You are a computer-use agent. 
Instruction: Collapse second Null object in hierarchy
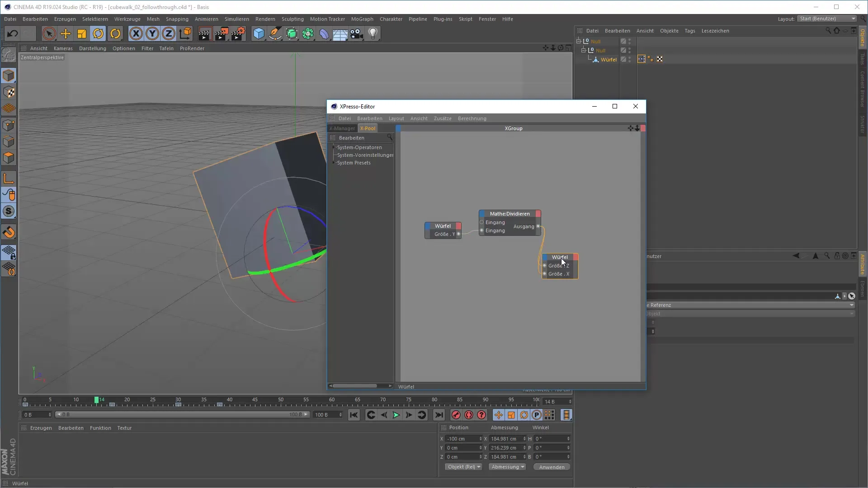(583, 50)
